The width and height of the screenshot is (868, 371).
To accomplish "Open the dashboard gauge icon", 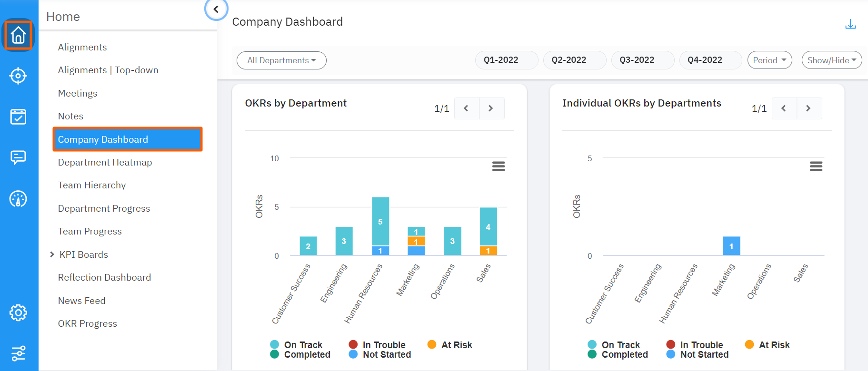I will (18, 199).
